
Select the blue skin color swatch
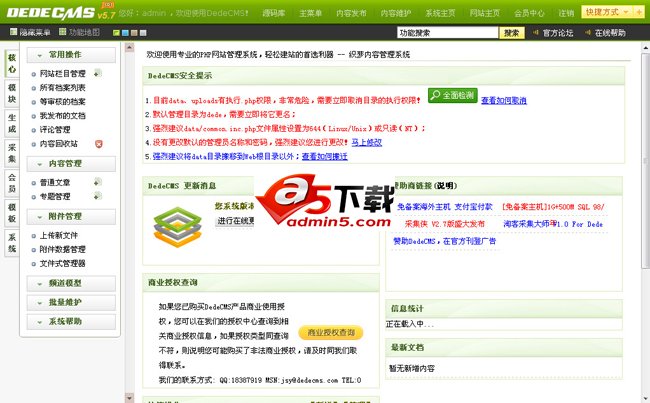(x=125, y=33)
